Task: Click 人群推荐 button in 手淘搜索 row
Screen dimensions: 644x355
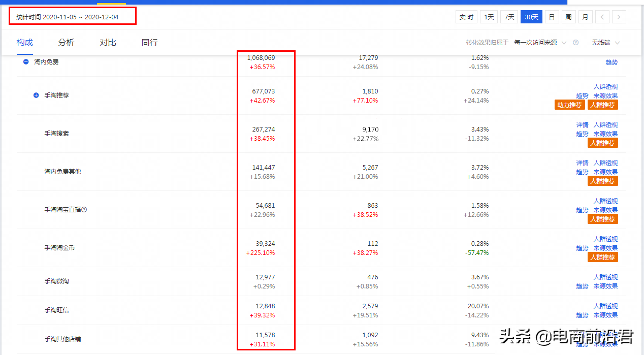Action: pos(603,143)
